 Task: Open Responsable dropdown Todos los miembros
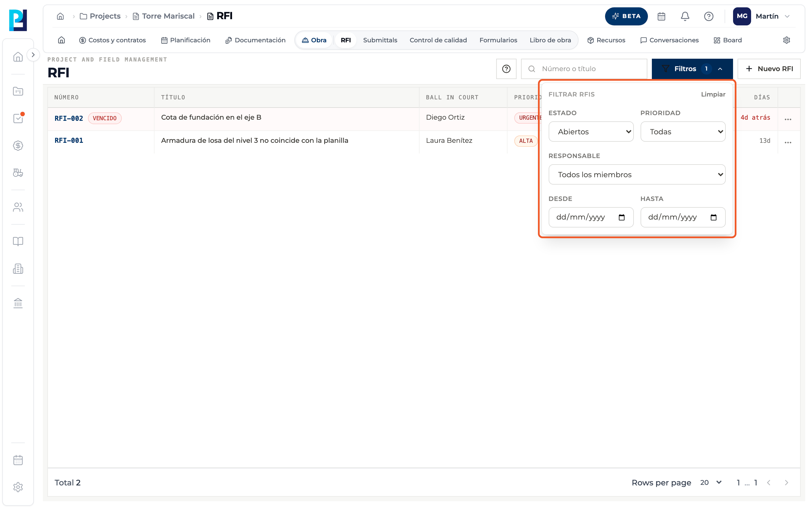[x=637, y=174]
